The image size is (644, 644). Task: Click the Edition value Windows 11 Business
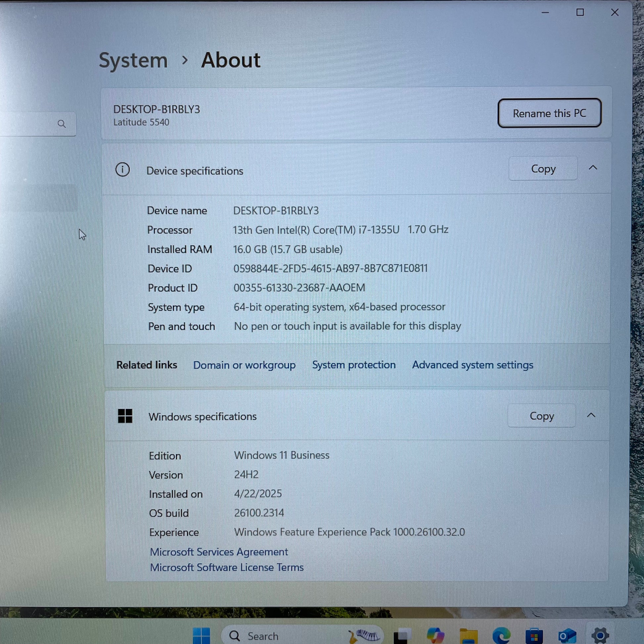coord(282,455)
